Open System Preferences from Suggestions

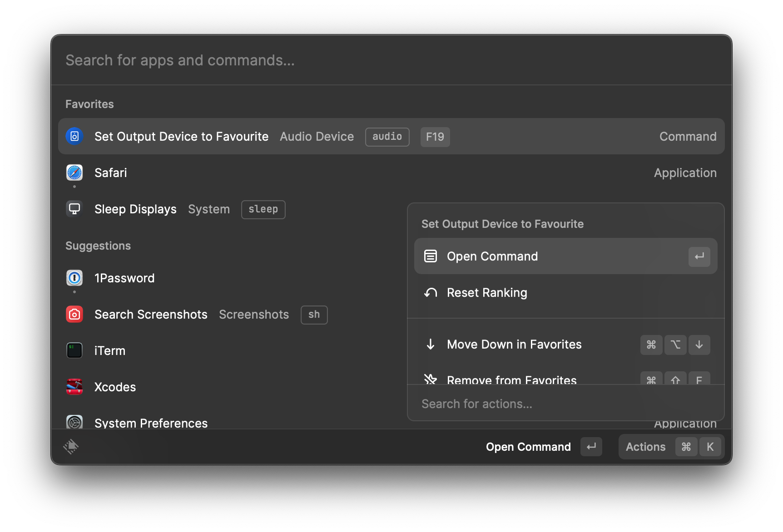coord(74,422)
